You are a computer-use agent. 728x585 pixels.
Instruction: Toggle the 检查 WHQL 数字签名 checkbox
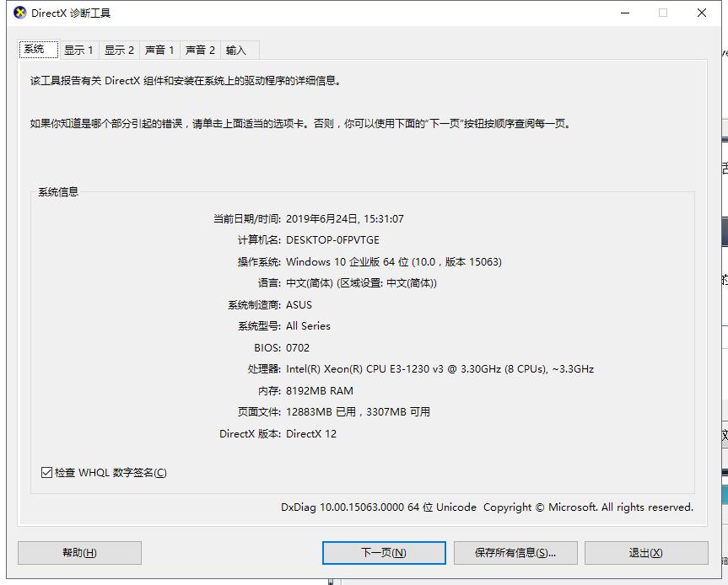point(46,473)
